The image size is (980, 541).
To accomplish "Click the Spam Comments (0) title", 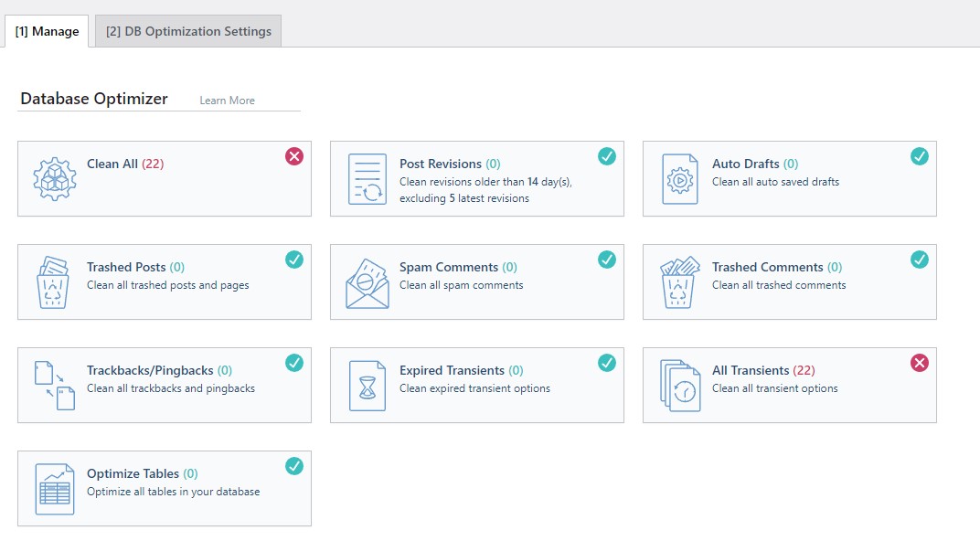I will pyautogui.click(x=458, y=268).
